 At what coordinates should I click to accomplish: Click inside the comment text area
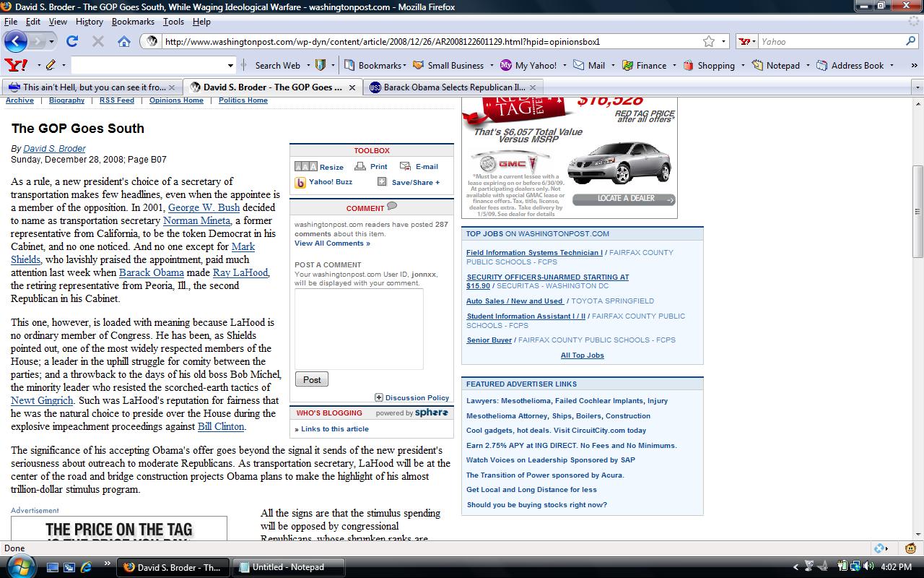pyautogui.click(x=359, y=329)
